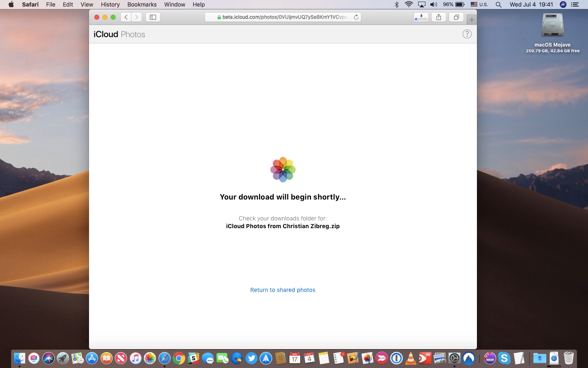The width and height of the screenshot is (588, 368).
Task: Open Spotlight search magnifier
Action: (499, 4)
